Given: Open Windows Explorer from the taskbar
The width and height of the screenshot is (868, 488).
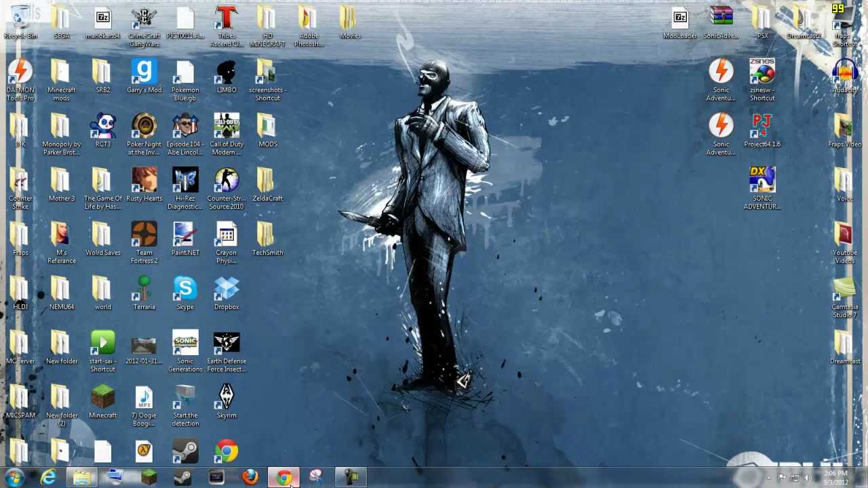Looking at the screenshot, I should 82,478.
